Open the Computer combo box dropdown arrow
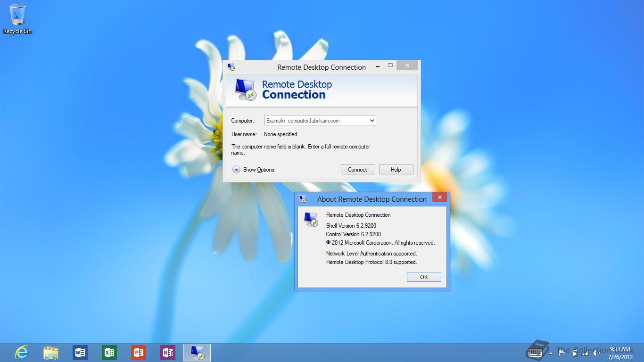This screenshot has width=644, height=362. tap(372, 121)
